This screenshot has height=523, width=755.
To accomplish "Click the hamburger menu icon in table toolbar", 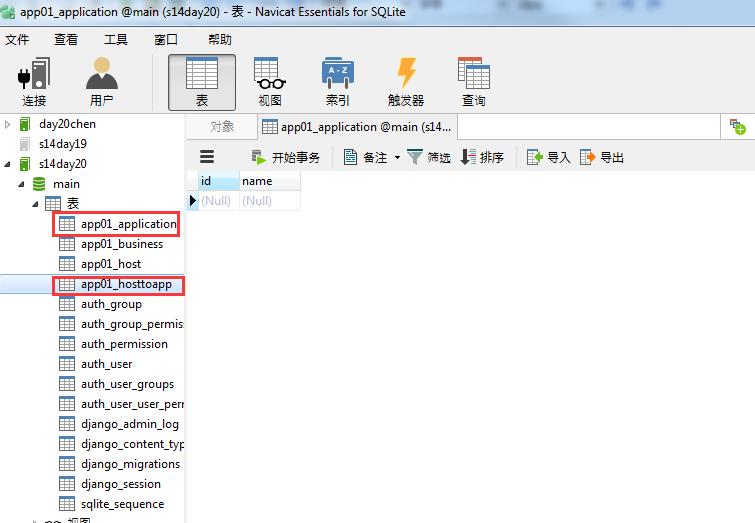I will pos(207,157).
